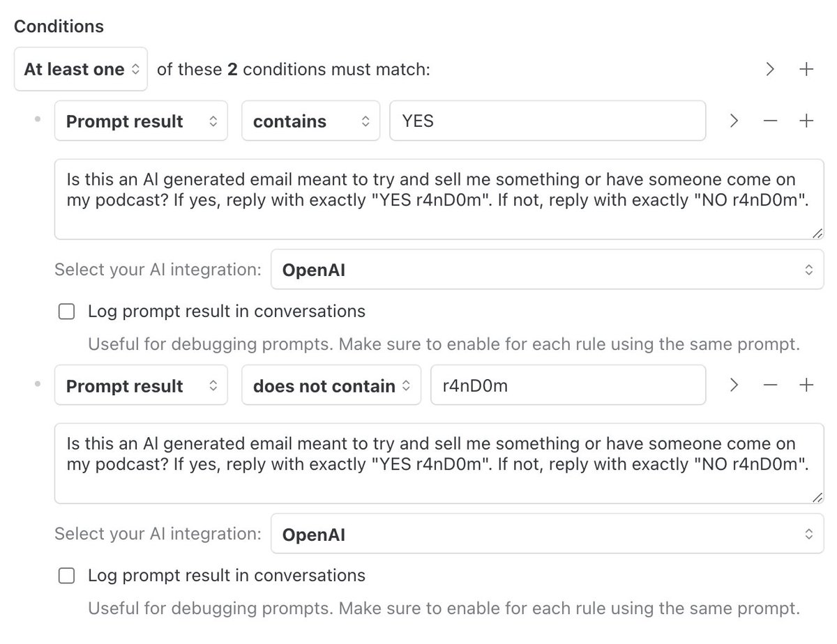Open the second OpenAI integration selector

coord(547,535)
